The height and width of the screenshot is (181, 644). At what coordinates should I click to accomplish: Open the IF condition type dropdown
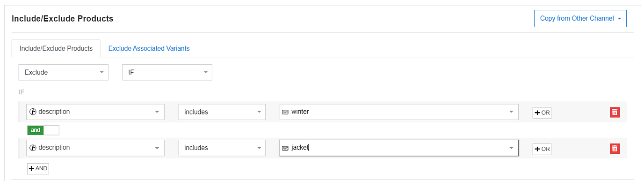[167, 72]
